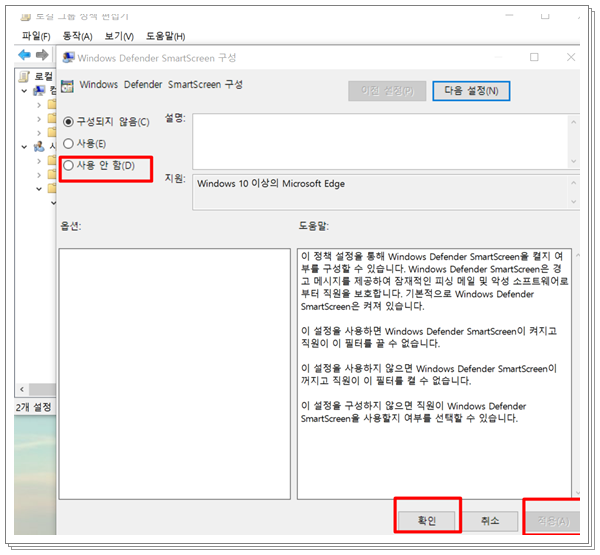Click the policy setting icon beside the heading
Image resolution: width=600 pixels, height=555 pixels.
[67, 86]
